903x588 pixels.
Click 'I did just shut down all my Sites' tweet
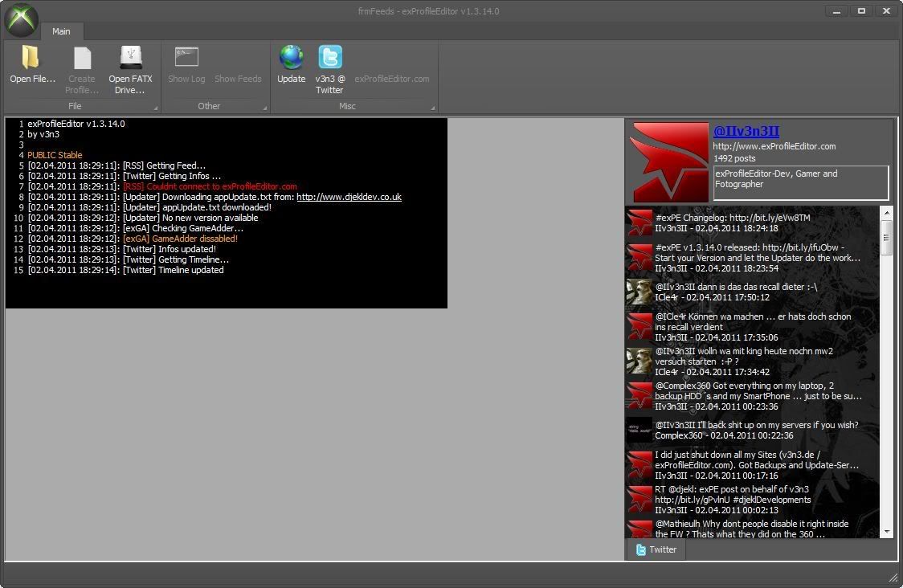757,460
